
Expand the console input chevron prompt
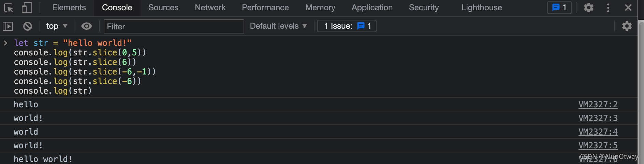pos(5,43)
